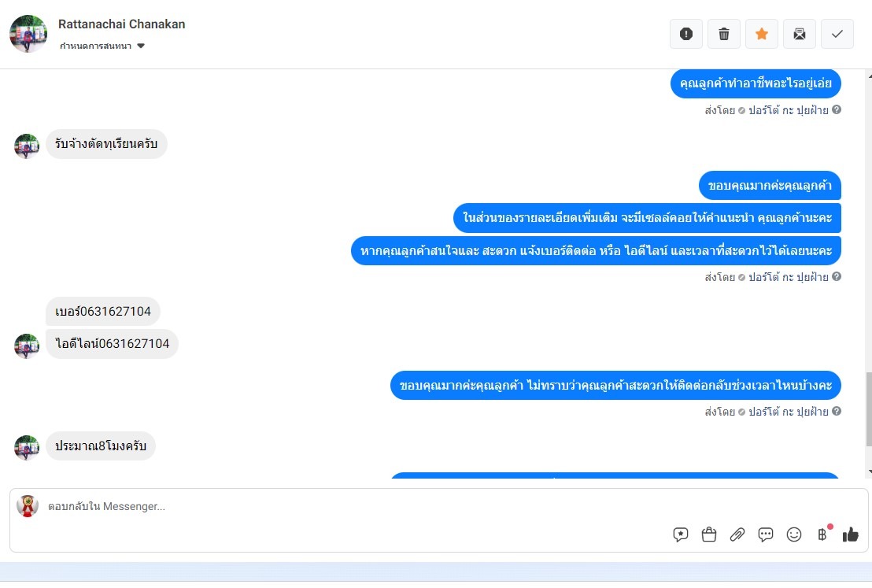Image resolution: width=872 pixels, height=588 pixels.
Task: Expand the กำหนดการสนทนา dropdown arrow
Action: 141,46
